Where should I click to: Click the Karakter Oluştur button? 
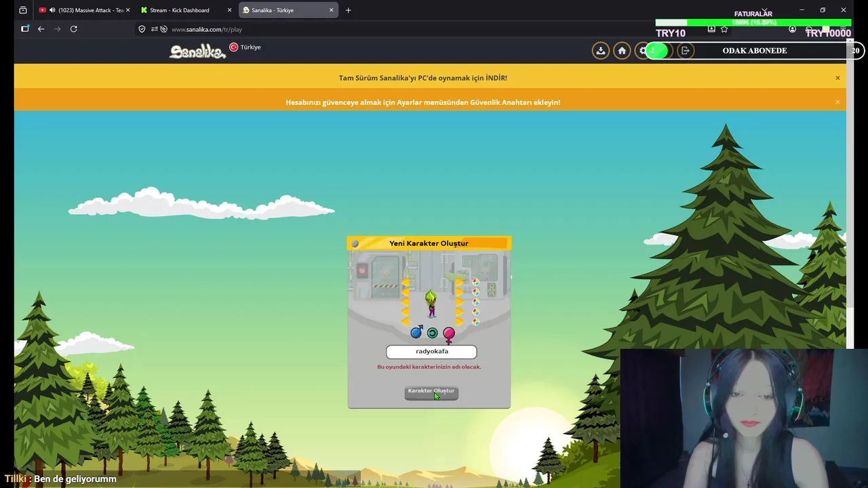[431, 392]
